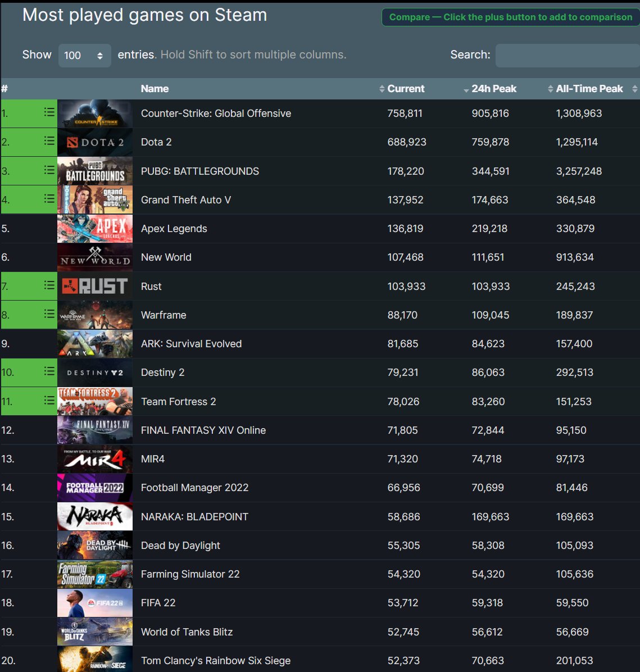Sort by the # rank column header
Screen dimensions: 640x672
click(x=4, y=89)
